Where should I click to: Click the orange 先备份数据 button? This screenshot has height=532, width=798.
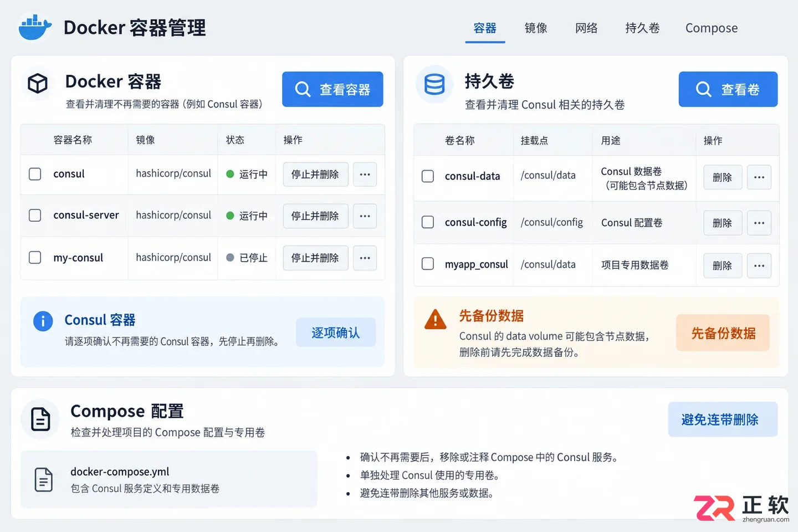click(x=723, y=333)
